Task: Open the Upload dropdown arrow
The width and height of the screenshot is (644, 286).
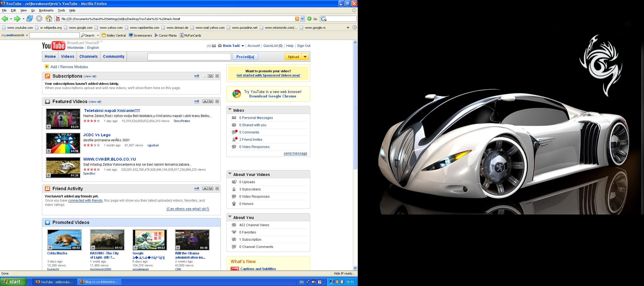Action: coord(305,57)
